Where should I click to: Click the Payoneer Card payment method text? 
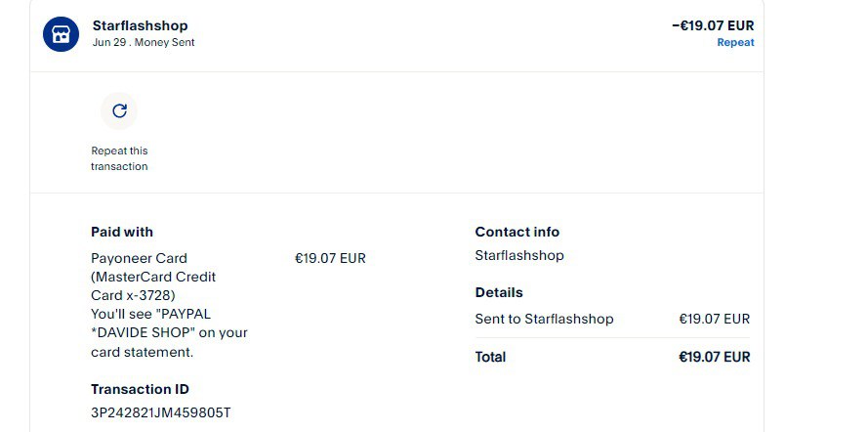[x=139, y=259]
